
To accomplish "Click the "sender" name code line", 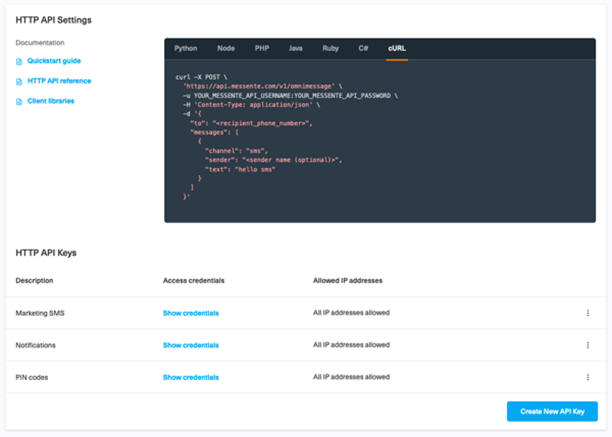I will click(273, 160).
